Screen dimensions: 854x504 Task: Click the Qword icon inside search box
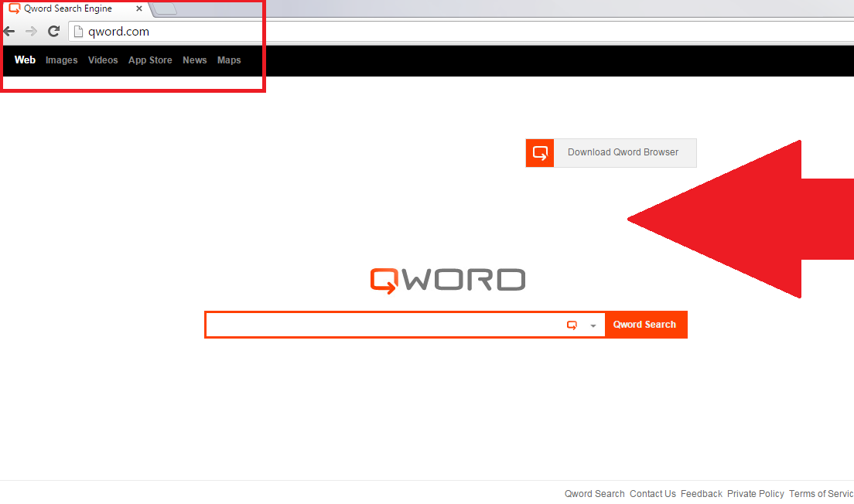coord(572,325)
